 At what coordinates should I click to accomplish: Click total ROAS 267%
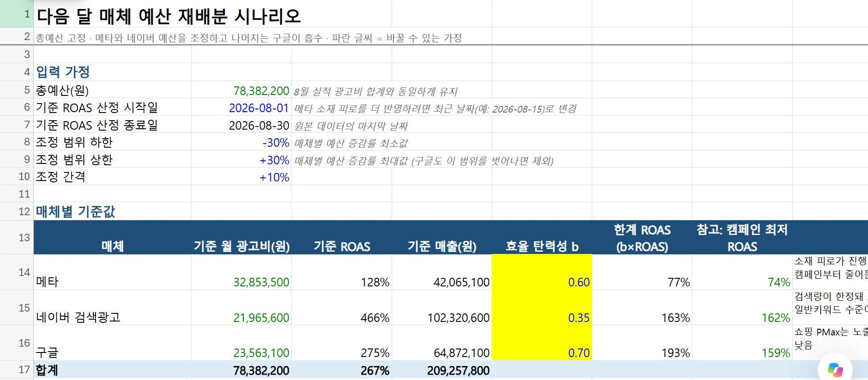point(375,371)
